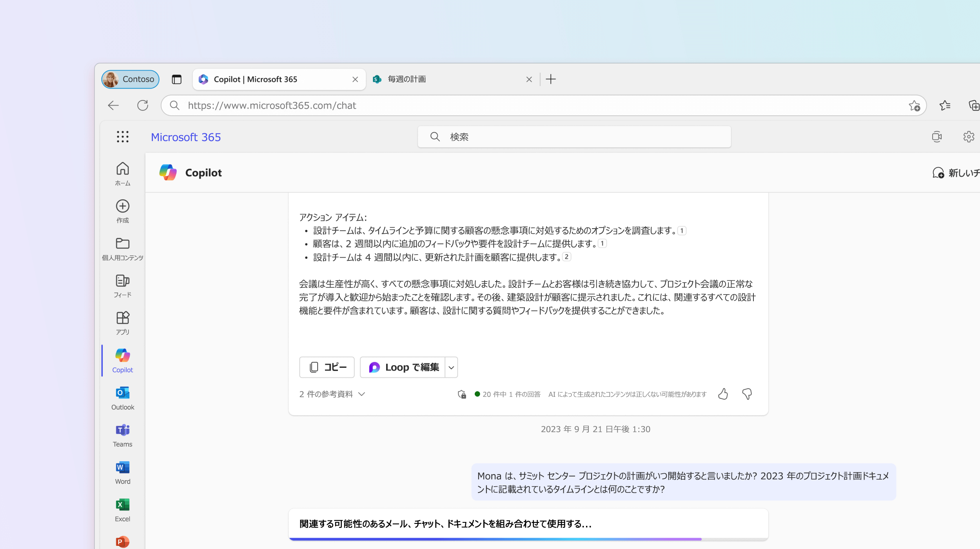Click the response generation progress bar
The height and width of the screenshot is (549, 980).
[528, 539]
